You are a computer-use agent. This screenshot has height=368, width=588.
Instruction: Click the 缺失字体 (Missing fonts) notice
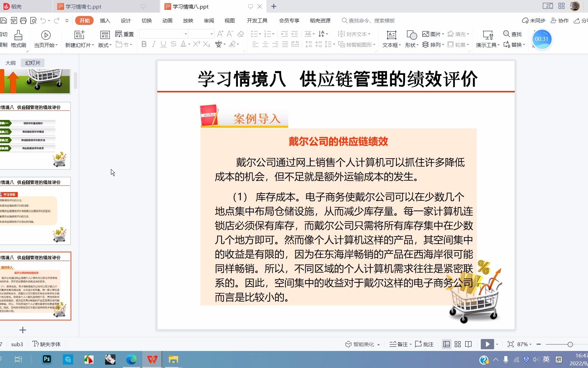[46, 344]
